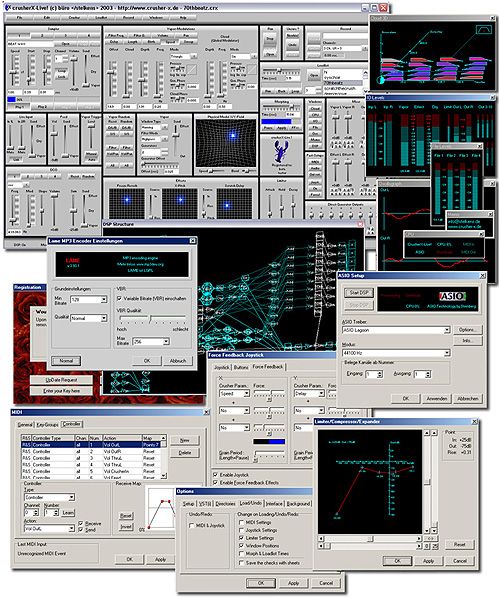Click the Normal button in Lame dialog
The image size is (500, 598).
tap(66, 360)
